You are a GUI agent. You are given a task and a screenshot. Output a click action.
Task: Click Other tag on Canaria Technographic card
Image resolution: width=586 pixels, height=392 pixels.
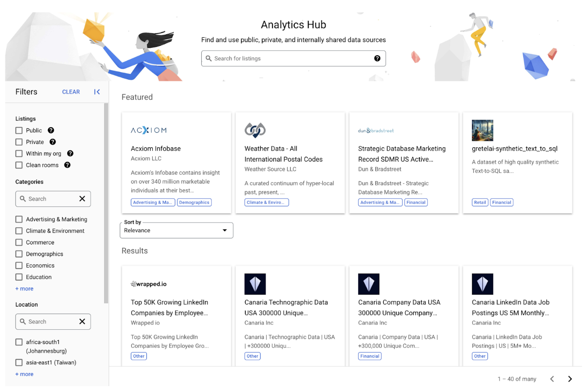(252, 356)
